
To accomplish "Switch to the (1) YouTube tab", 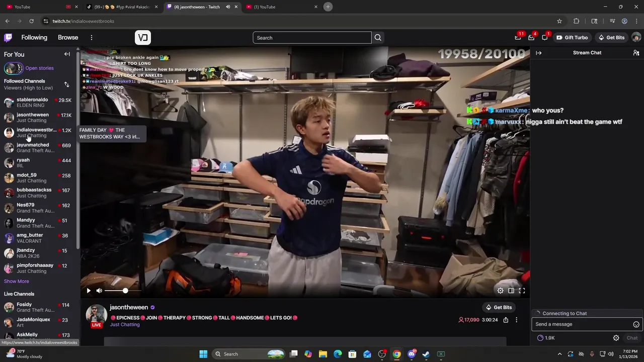I will [x=282, y=7].
